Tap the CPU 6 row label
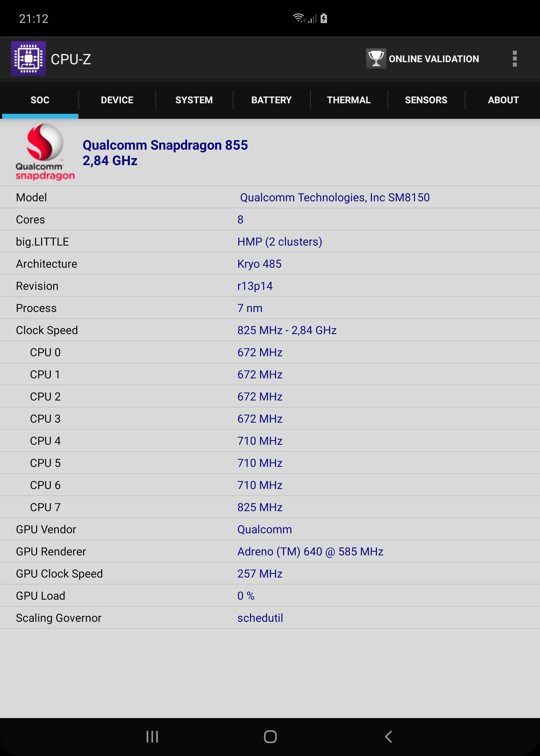 pos(45,485)
